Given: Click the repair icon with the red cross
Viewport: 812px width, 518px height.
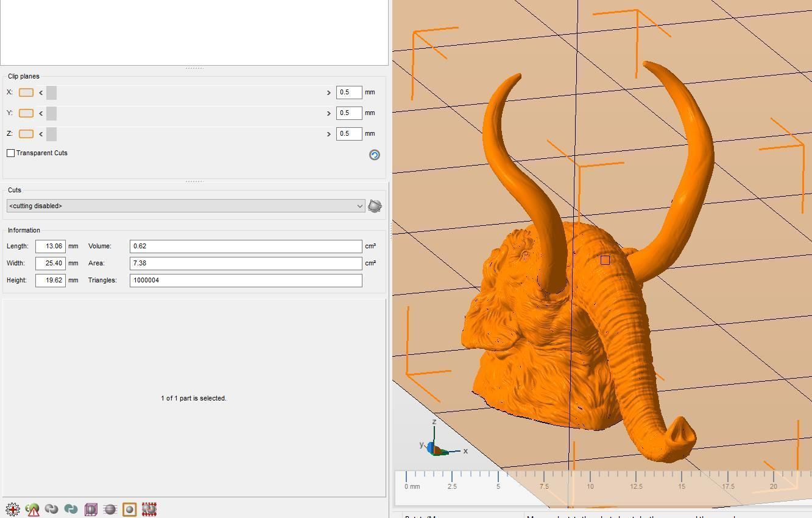Looking at the screenshot, I should coord(13,509).
